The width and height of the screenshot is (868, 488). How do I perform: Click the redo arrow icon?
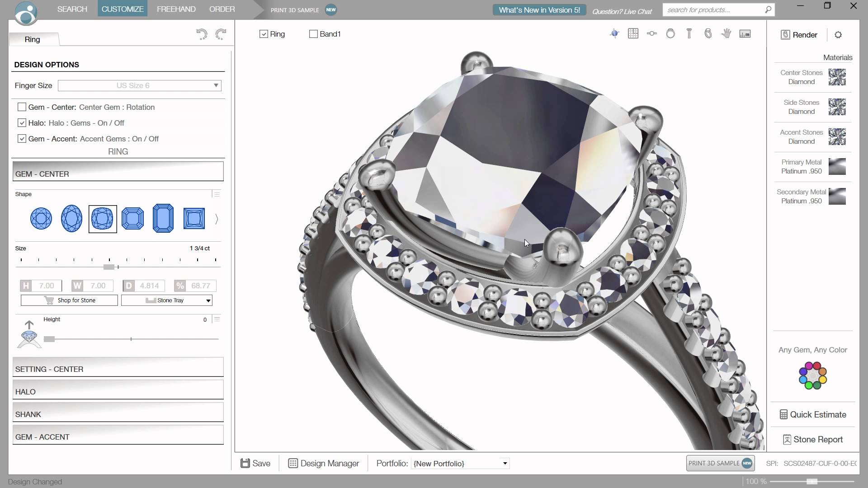tap(221, 34)
